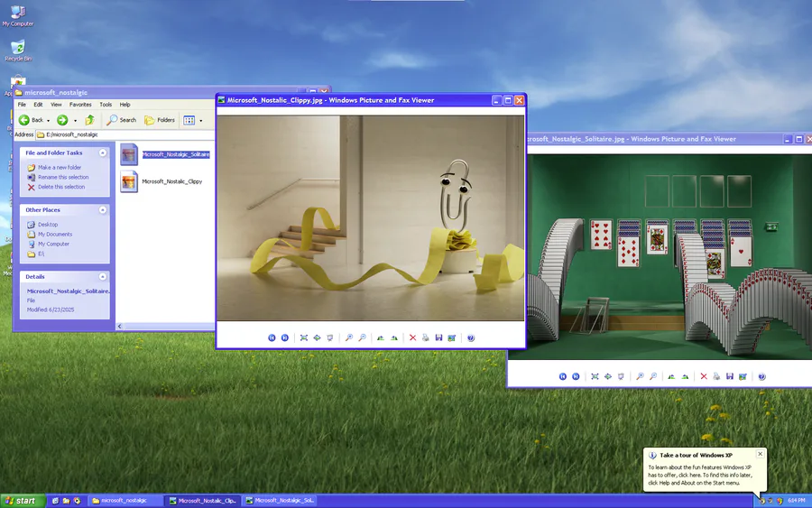Open the Back history dropdown arrow

pyautogui.click(x=48, y=121)
